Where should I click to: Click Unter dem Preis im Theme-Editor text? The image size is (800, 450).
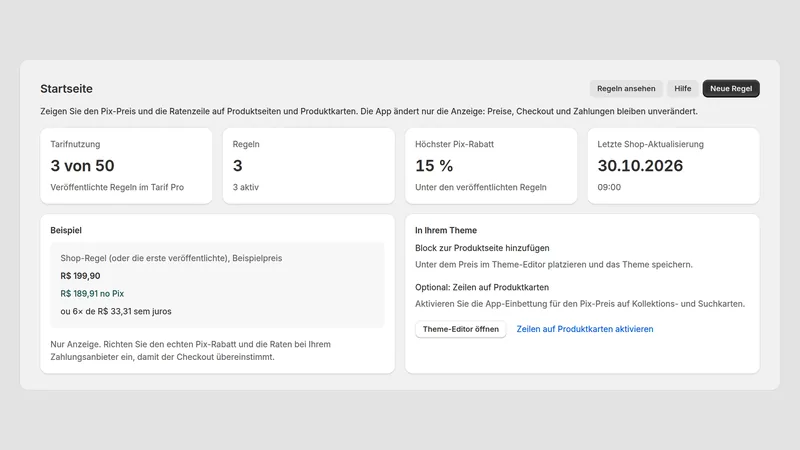coord(554,265)
